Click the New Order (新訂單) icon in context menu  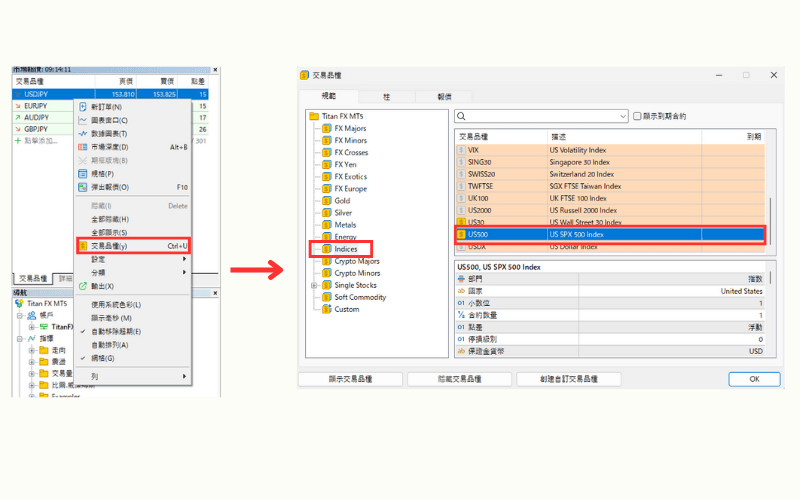[83, 107]
